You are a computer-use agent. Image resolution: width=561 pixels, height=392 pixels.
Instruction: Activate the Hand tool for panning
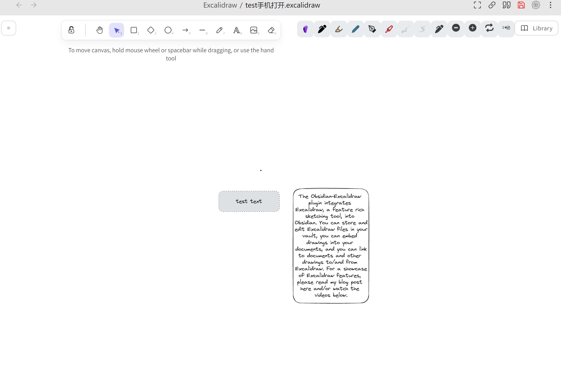[x=100, y=30]
